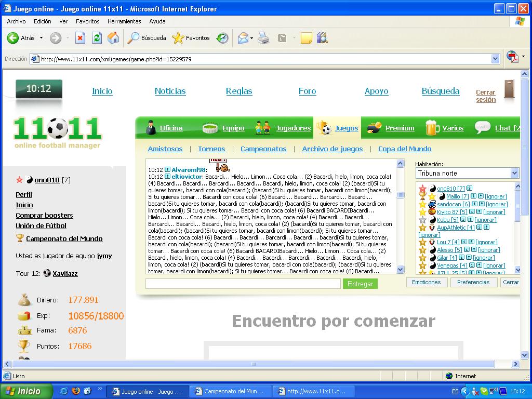
Task: Open the Emoticones button
Action: (427, 282)
